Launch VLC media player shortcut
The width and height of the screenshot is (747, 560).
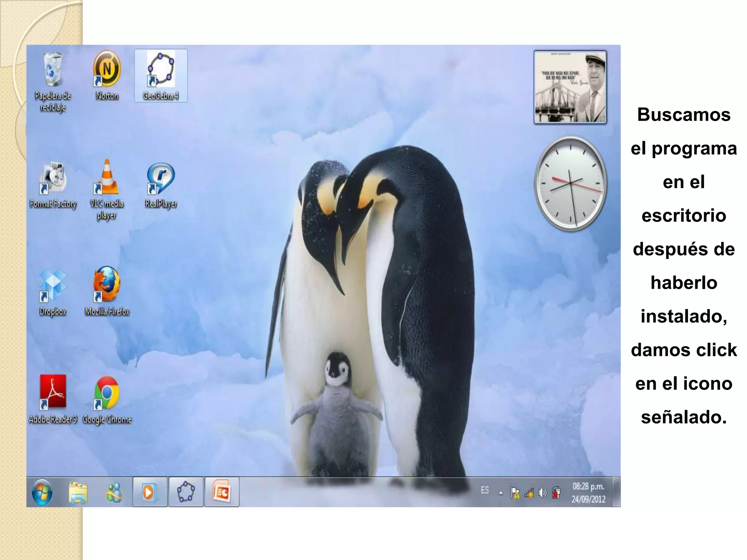[107, 190]
